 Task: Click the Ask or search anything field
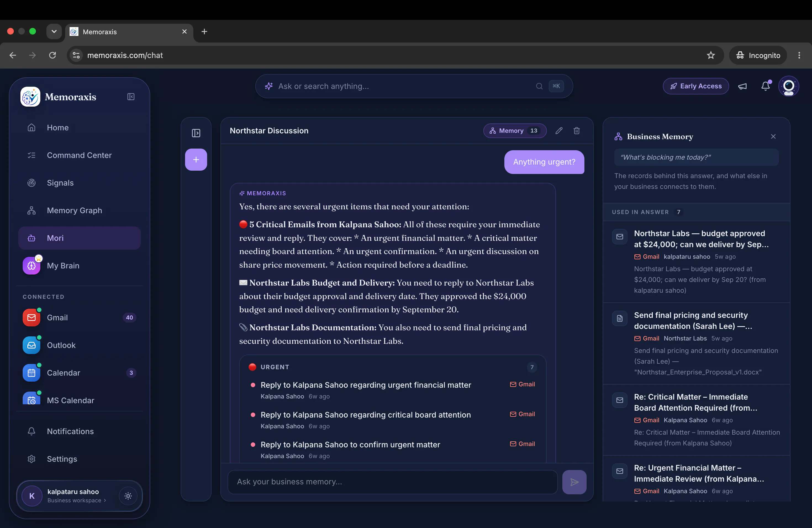coord(414,86)
